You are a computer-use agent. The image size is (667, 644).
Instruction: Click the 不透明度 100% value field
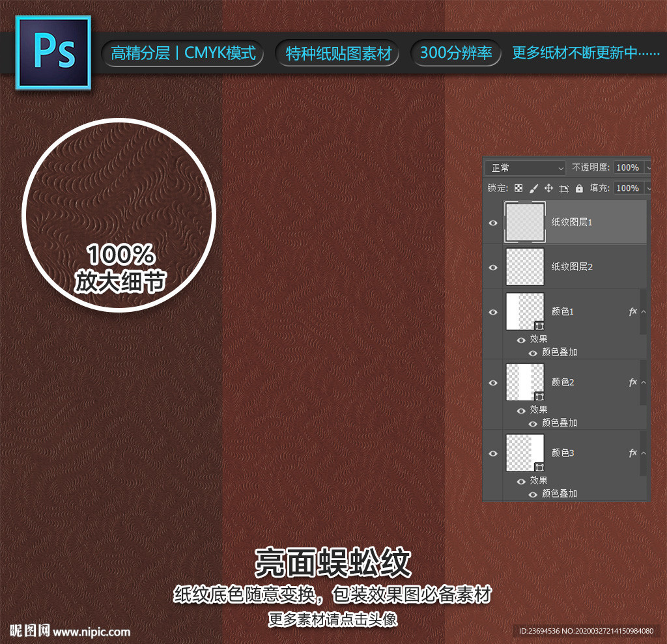pyautogui.click(x=629, y=167)
